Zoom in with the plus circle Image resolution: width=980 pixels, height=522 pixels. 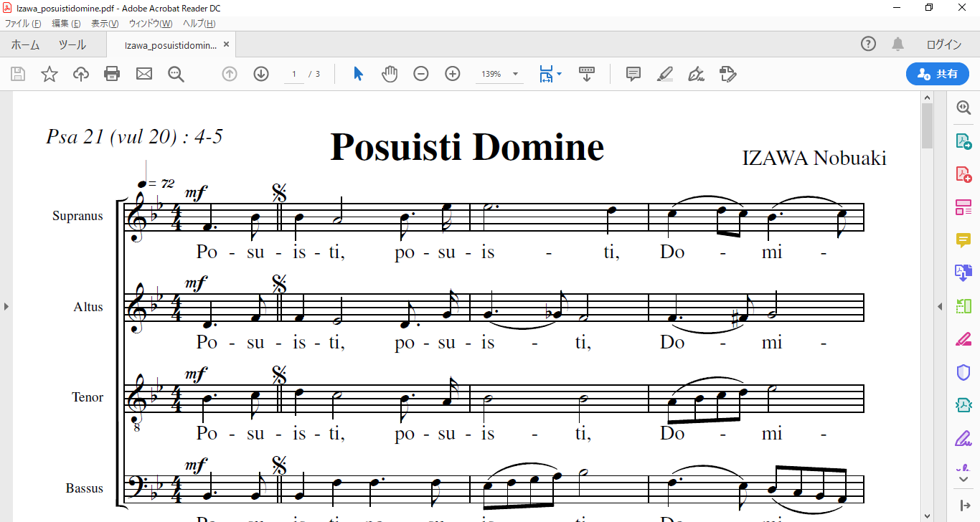pos(453,74)
